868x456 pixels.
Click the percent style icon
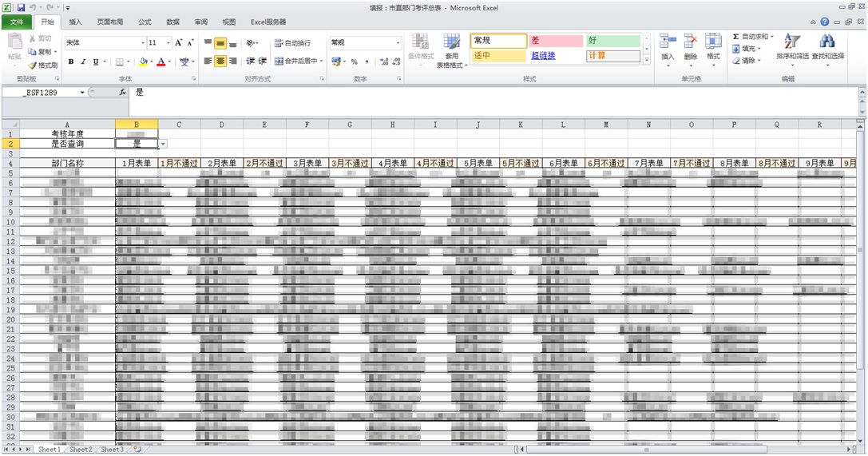pyautogui.click(x=354, y=61)
